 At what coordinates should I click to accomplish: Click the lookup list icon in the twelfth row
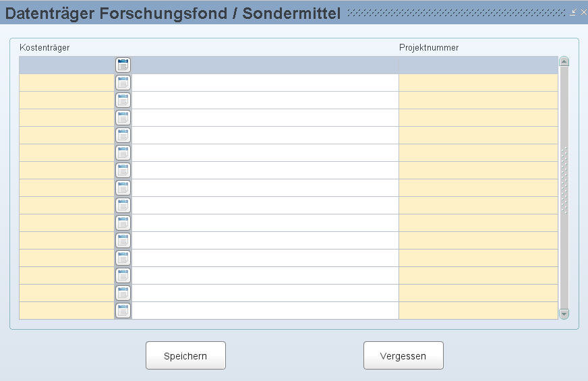(123, 258)
